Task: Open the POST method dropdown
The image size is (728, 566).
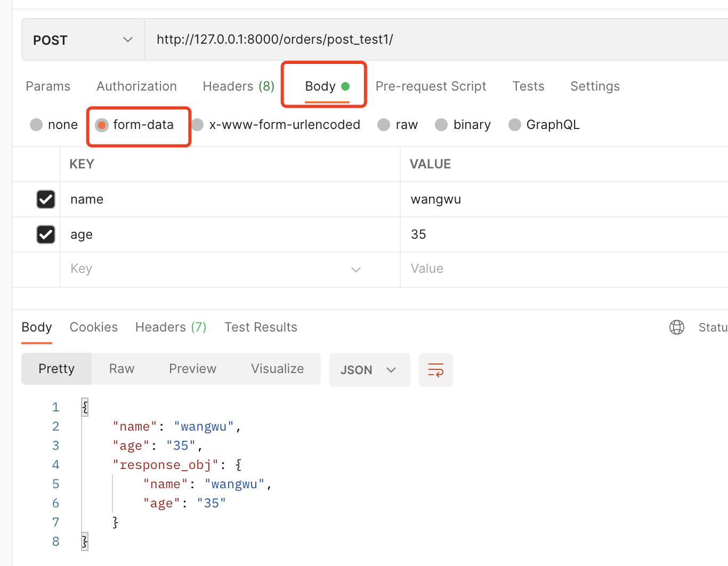Action: [x=127, y=39]
